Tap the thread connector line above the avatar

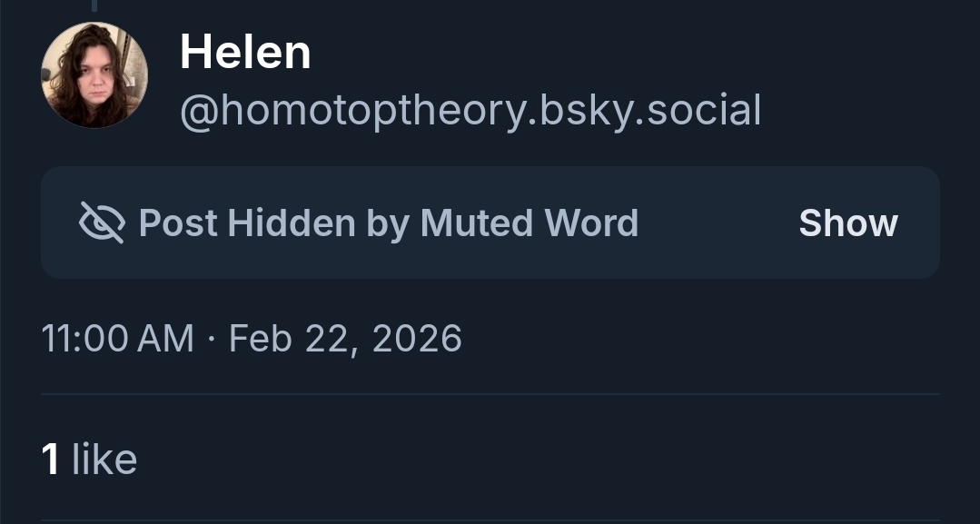(x=94, y=6)
